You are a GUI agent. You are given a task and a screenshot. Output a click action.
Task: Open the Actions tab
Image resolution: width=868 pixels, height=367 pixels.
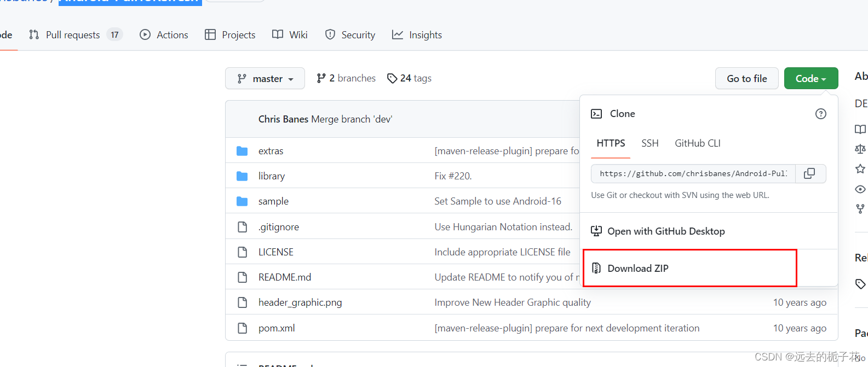pos(164,34)
